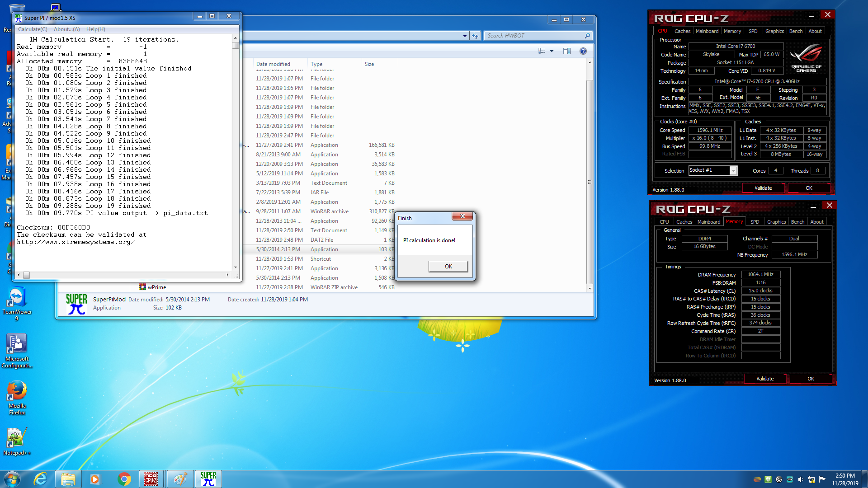Click the teal eye icon in system tray
The height and width of the screenshot is (488, 868).
click(x=790, y=479)
